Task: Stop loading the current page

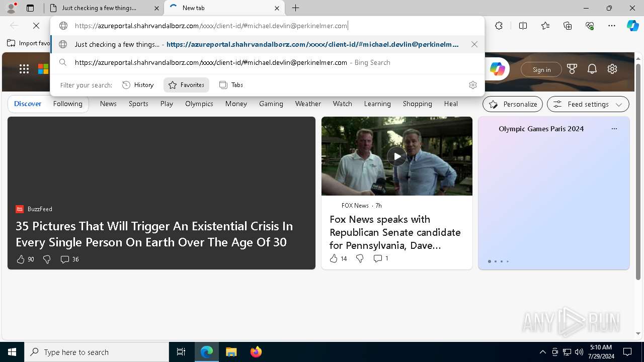Action: (x=36, y=26)
